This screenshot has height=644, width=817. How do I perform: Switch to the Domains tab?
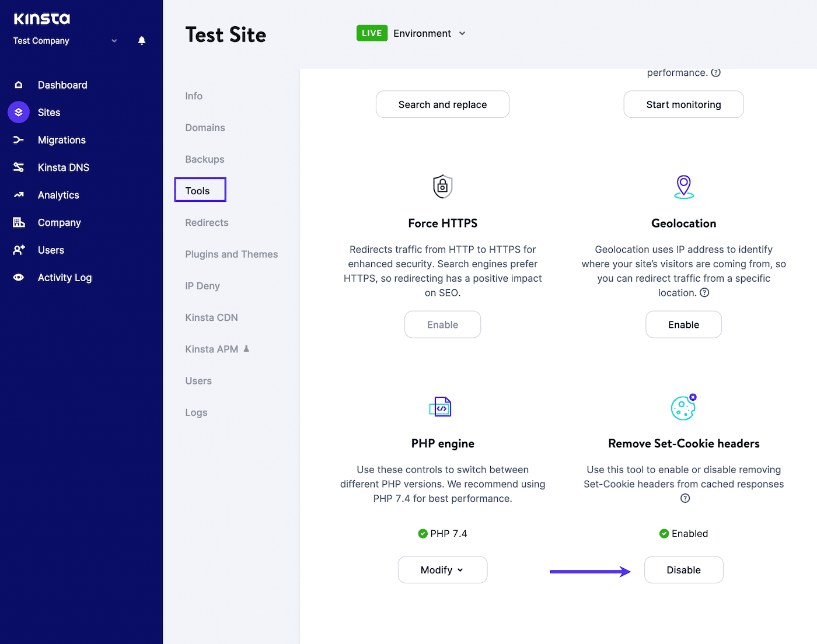click(205, 127)
